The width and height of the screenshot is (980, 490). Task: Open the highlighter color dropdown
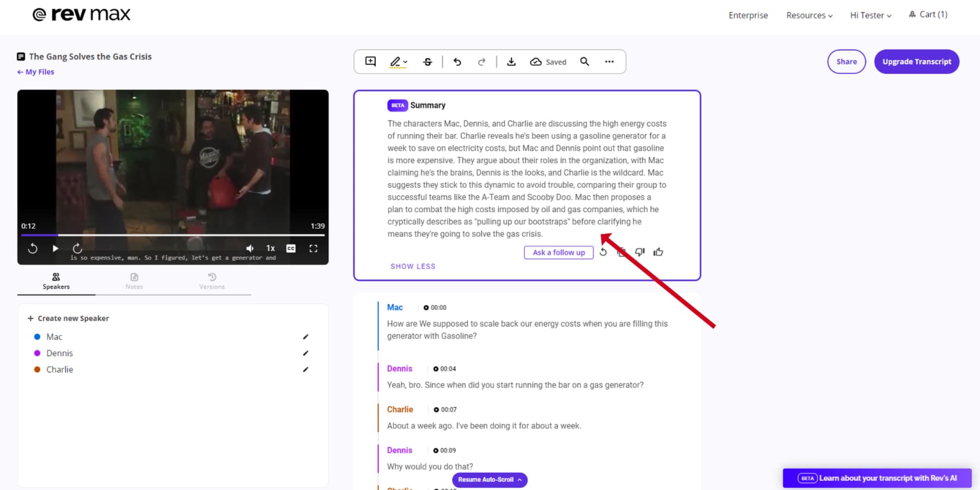click(x=405, y=62)
